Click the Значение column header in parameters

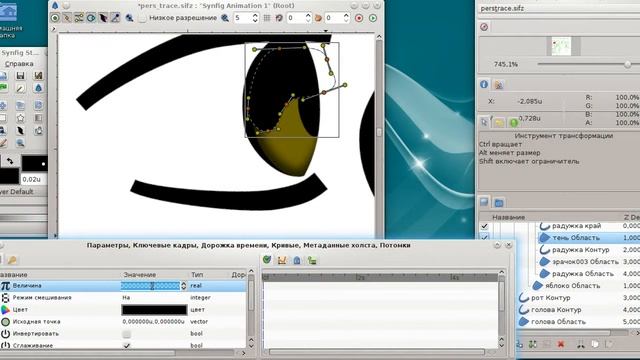coord(140,275)
